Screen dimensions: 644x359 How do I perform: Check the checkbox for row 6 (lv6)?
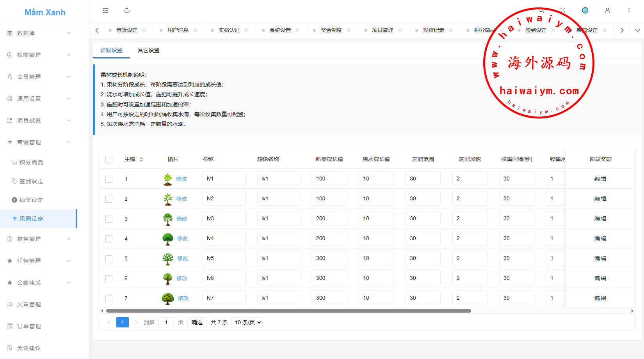[109, 279]
